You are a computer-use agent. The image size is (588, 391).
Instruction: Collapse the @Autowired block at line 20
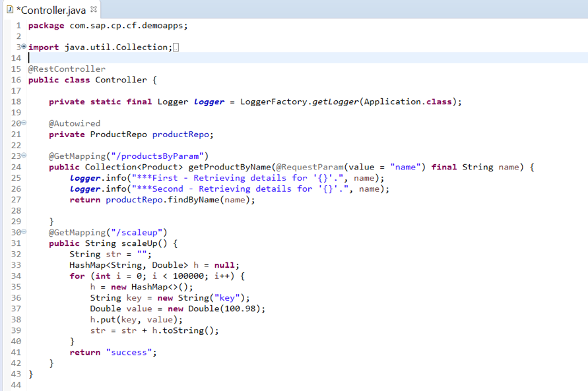click(x=24, y=123)
